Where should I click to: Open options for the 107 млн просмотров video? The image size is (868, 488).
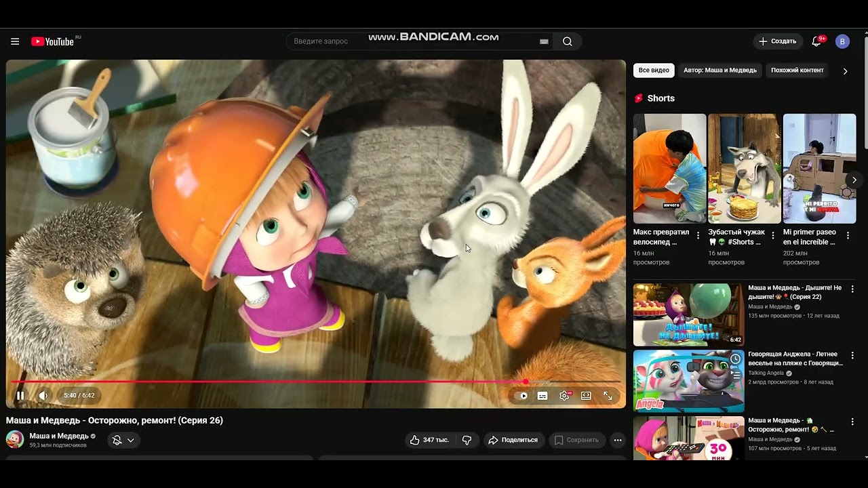point(852,422)
